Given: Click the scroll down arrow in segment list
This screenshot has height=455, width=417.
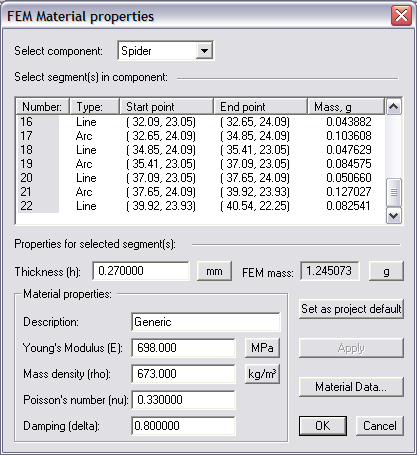Looking at the screenshot, I should click(x=394, y=216).
